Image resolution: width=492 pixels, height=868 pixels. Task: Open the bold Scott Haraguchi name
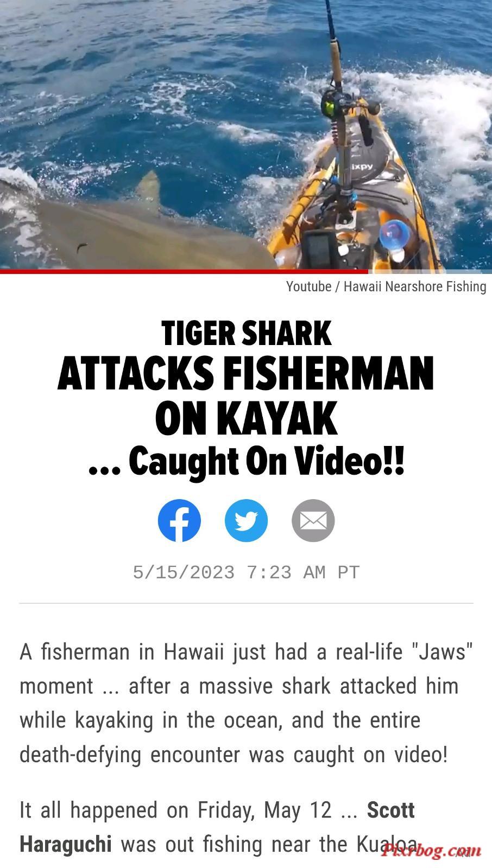217,827
